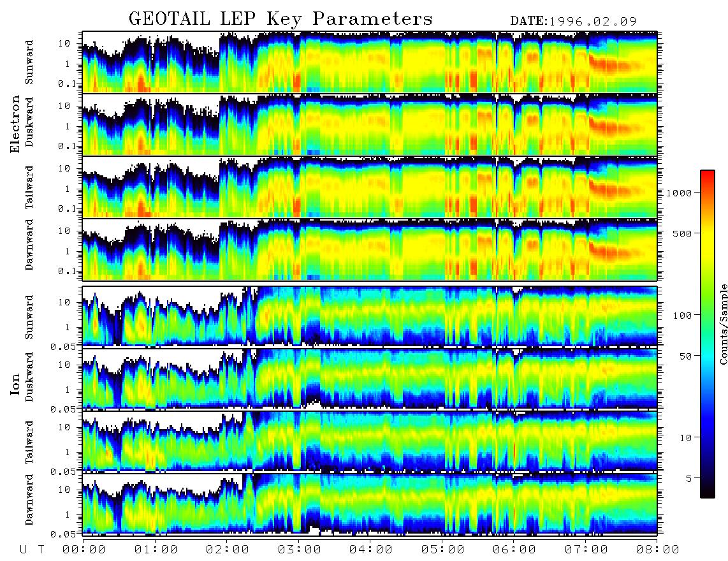728x561 pixels.
Task: Click the Ion Dawnward axis label
Action: coord(29,499)
